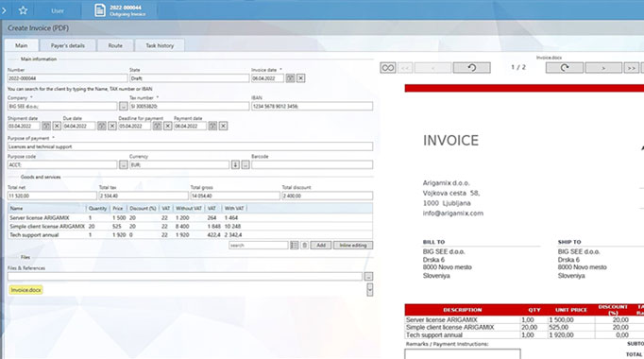This screenshot has height=359, width=644.
Task: Click the Company field BIG SEE d.o.o.
Action: click(x=62, y=106)
